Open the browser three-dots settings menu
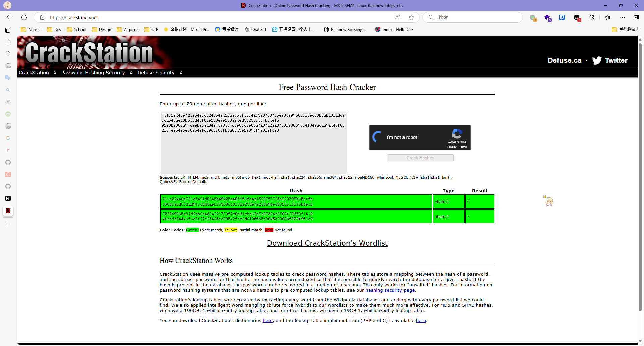Viewport: 644px width, 346px height. 623,17
